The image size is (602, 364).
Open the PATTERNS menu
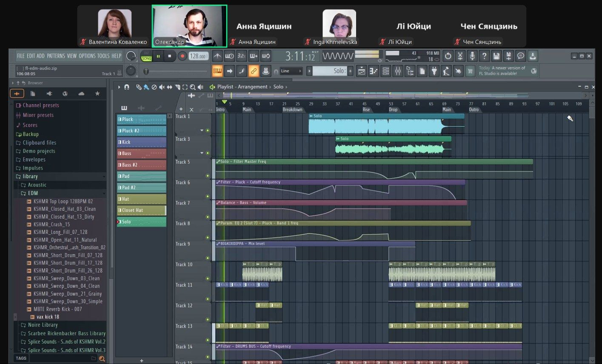point(56,56)
